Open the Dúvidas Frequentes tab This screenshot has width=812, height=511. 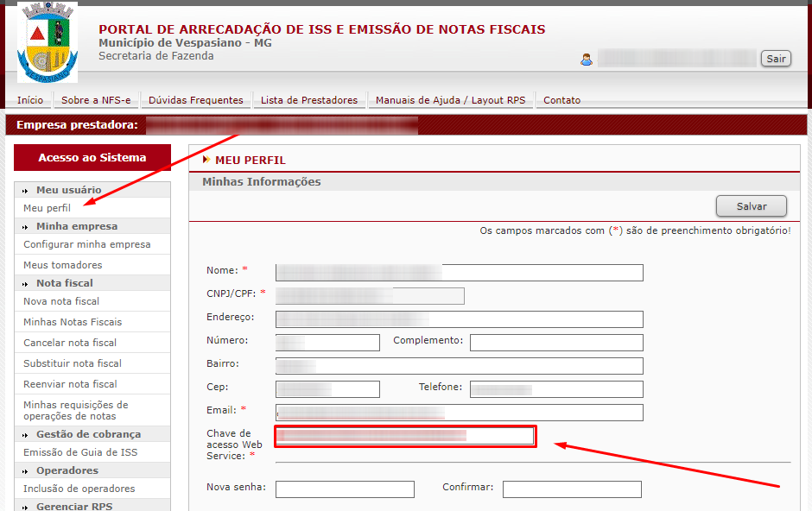pos(196,100)
